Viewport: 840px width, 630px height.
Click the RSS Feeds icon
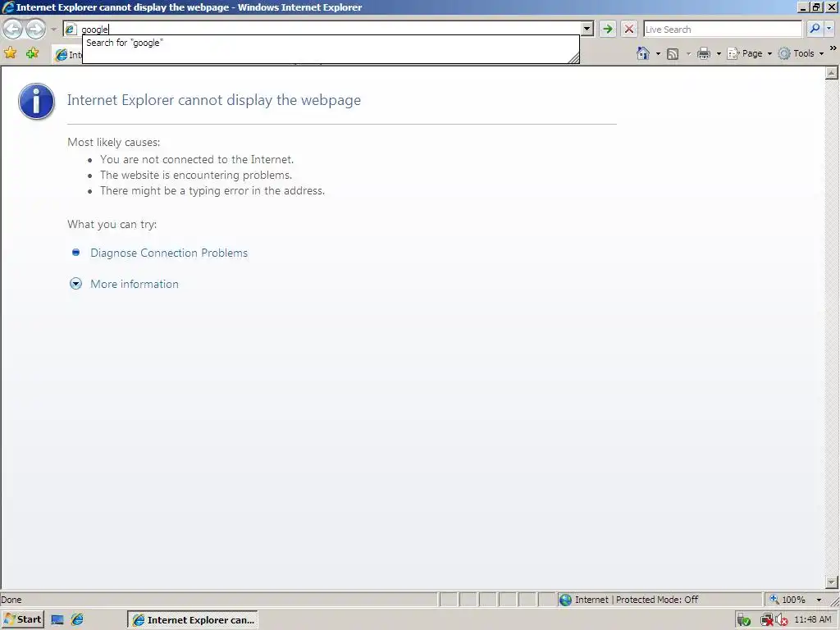673,53
